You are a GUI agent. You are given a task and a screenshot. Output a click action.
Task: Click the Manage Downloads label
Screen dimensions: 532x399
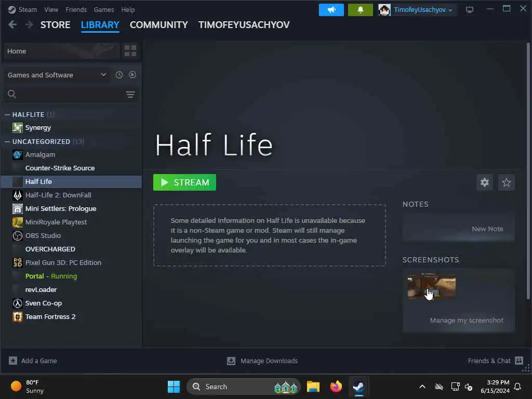pyautogui.click(x=269, y=361)
